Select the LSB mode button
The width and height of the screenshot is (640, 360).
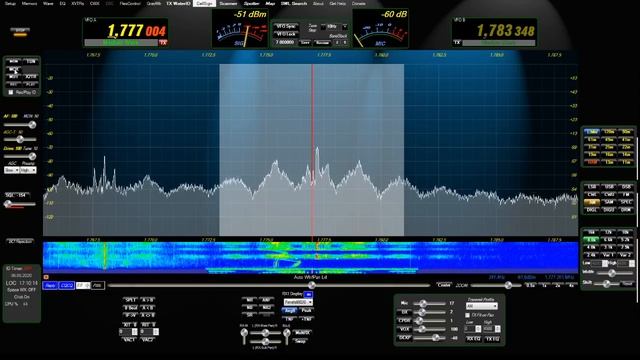click(591, 187)
